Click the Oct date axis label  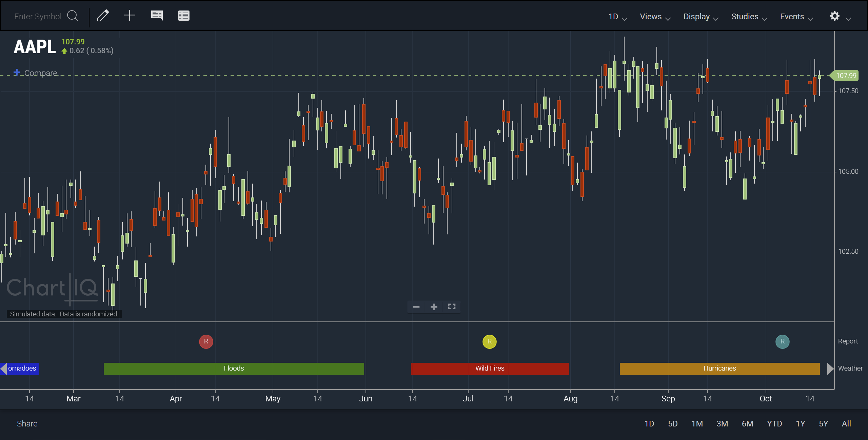(766, 399)
